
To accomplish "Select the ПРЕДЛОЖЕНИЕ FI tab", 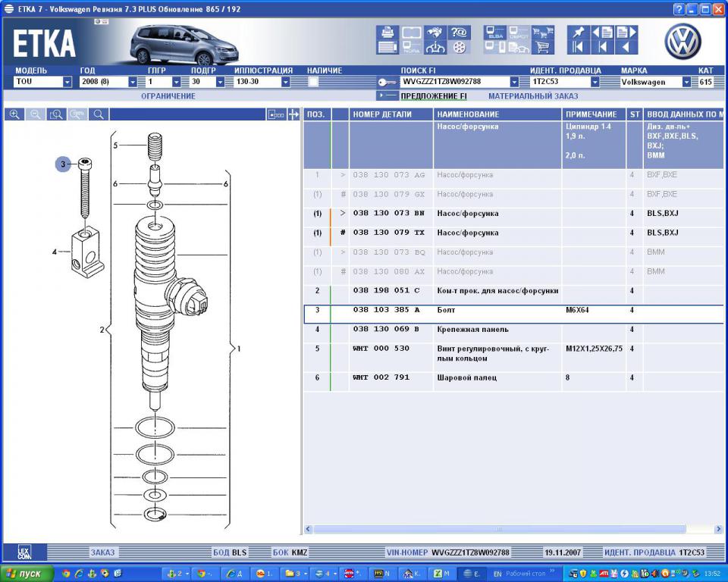I will click(434, 96).
